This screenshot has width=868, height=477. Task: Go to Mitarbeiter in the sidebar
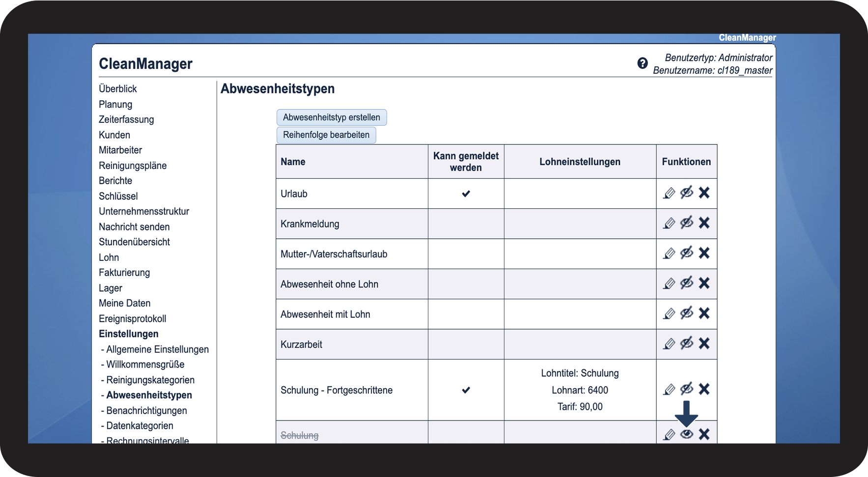(x=120, y=150)
